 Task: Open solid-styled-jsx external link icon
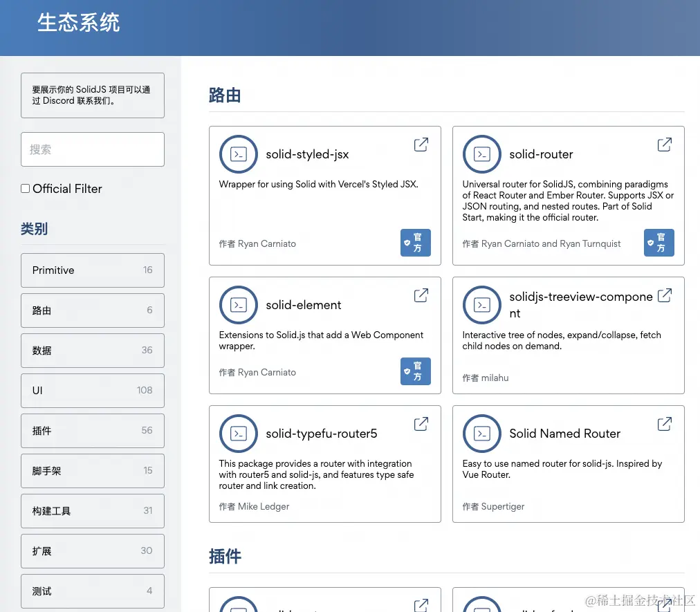click(x=421, y=145)
